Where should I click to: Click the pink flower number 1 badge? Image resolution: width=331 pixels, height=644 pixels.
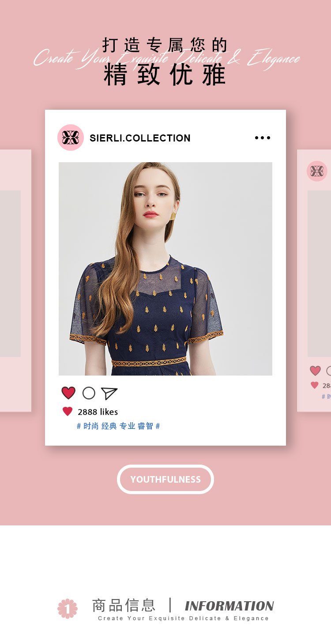point(68,609)
